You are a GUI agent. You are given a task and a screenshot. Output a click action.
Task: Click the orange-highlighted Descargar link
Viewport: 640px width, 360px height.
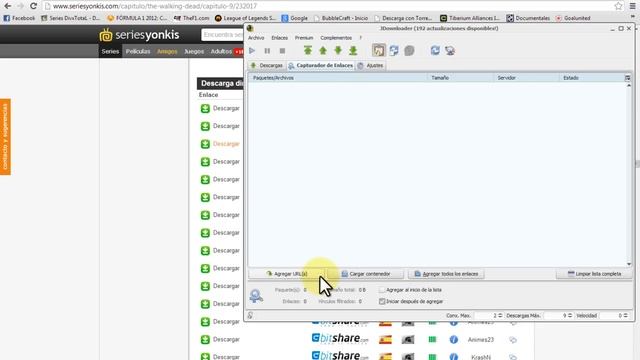[226, 144]
